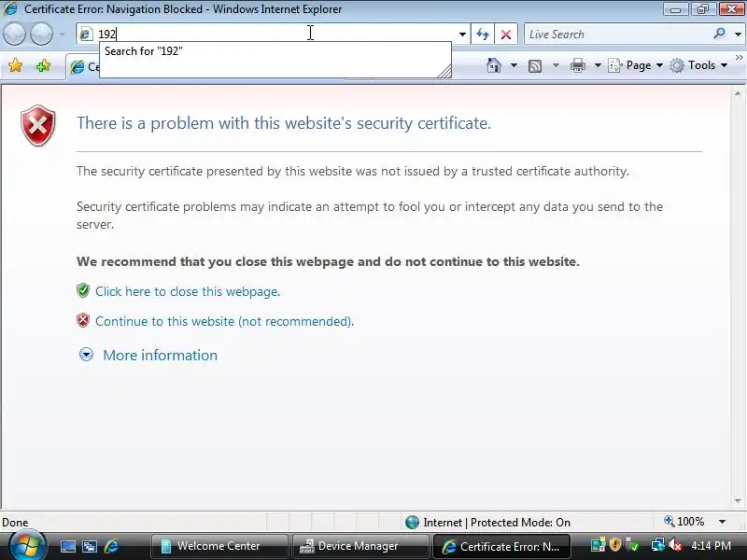Click the network connection tray icon

click(x=658, y=545)
